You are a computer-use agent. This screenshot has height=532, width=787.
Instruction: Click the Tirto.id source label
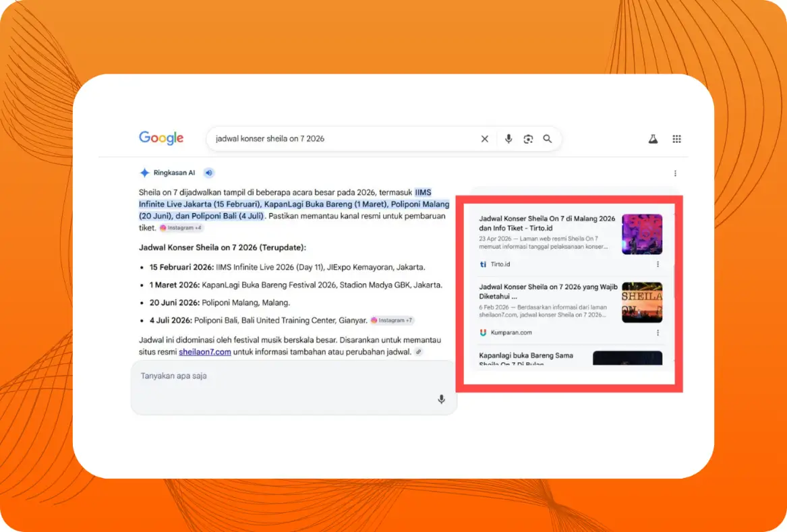[x=500, y=264]
